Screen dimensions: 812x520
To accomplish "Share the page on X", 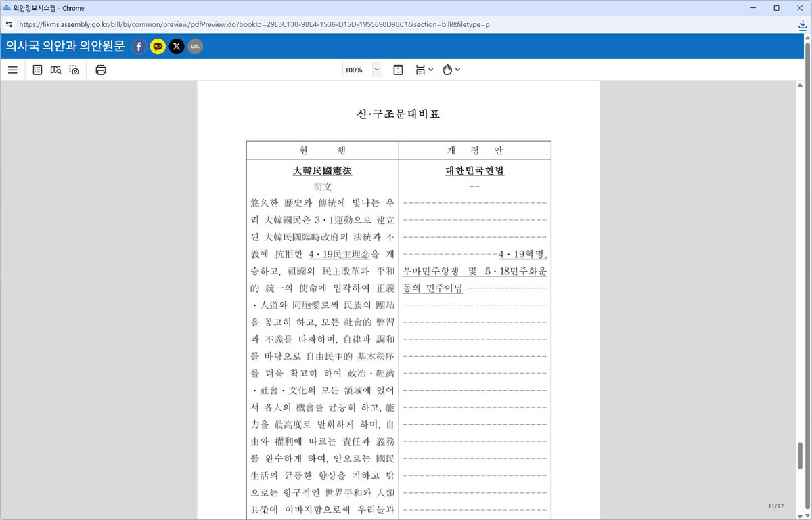I will coord(177,47).
